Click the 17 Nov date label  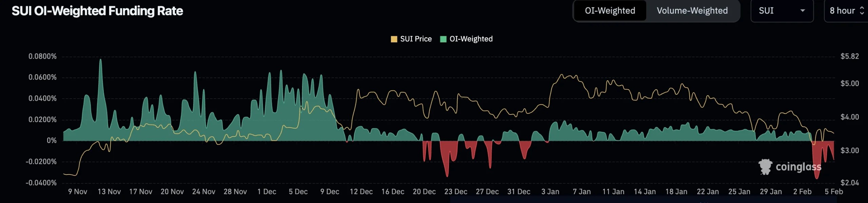tap(141, 192)
